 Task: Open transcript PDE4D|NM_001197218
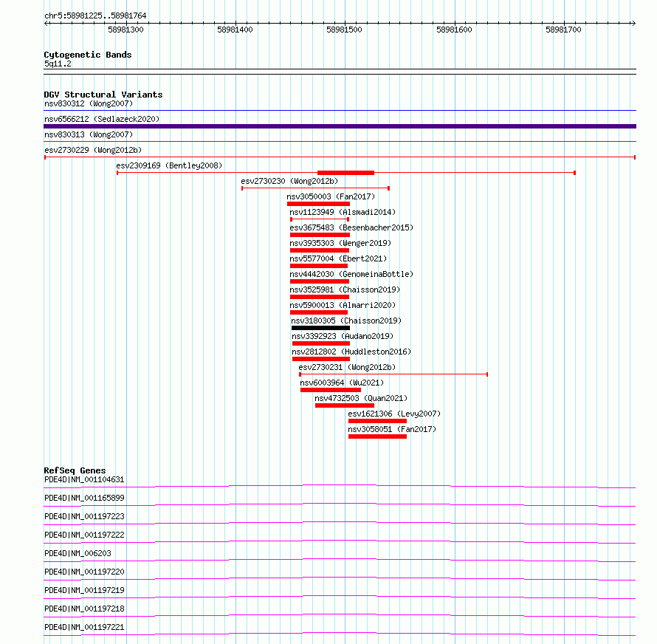(84, 609)
